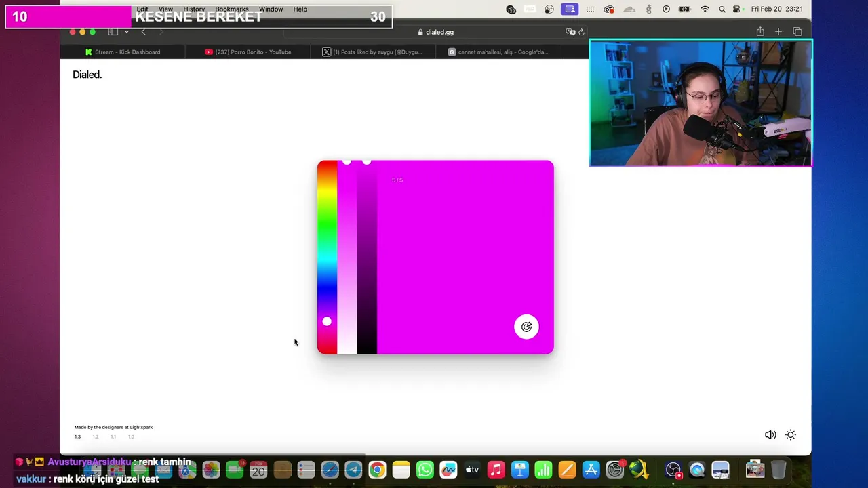Click the date and time clock
Screen dimensions: 868x488
(777, 9)
